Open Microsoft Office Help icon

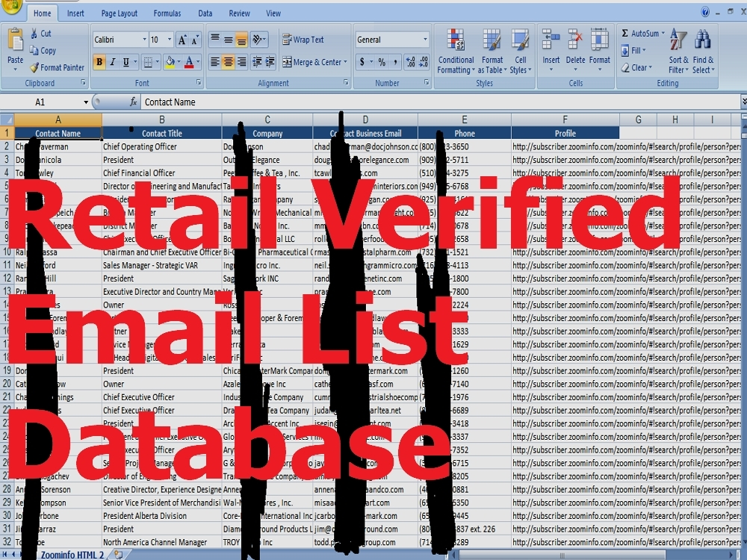(706, 12)
